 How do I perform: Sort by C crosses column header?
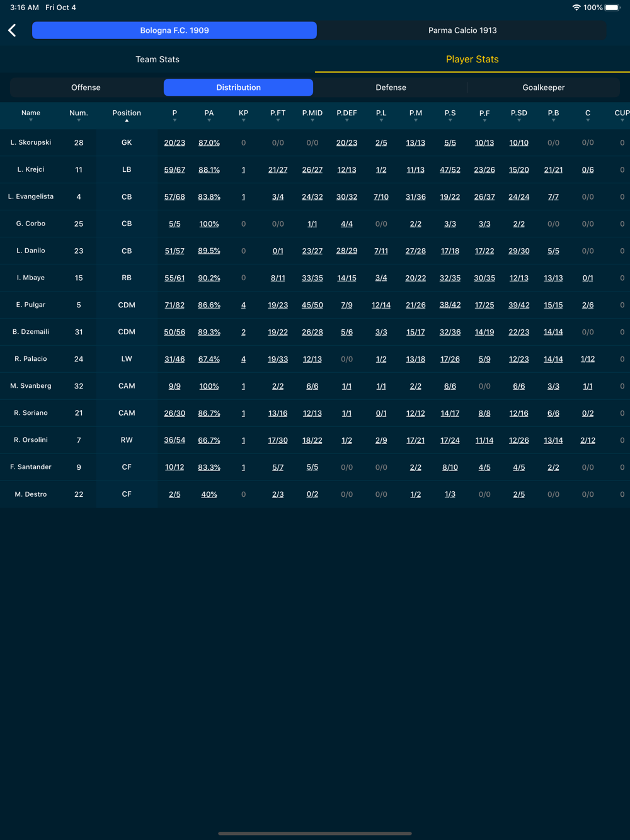(588, 115)
